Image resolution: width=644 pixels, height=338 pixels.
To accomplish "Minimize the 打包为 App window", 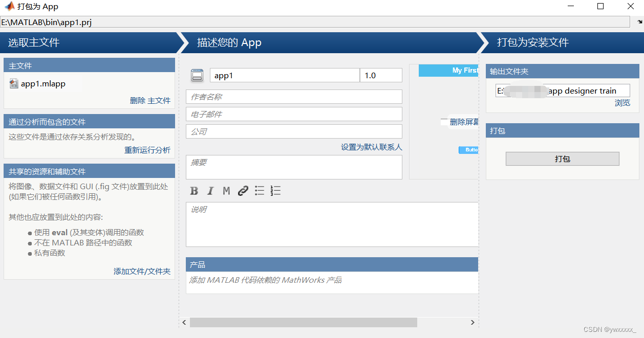I will [x=571, y=7].
